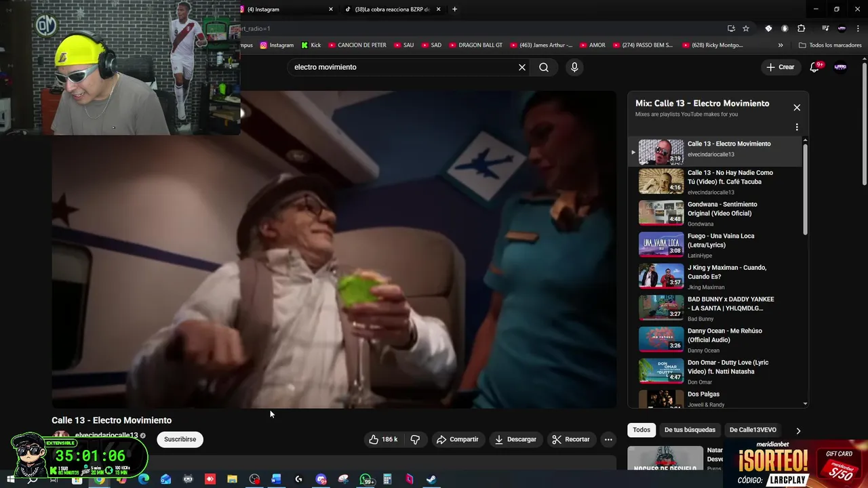The height and width of the screenshot is (488, 868).
Task: Open media control icon in Chrome toolbar
Action: pos(825,28)
